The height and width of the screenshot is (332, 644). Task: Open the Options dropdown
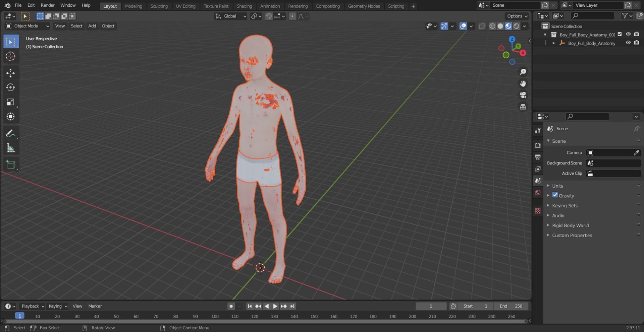click(x=517, y=16)
